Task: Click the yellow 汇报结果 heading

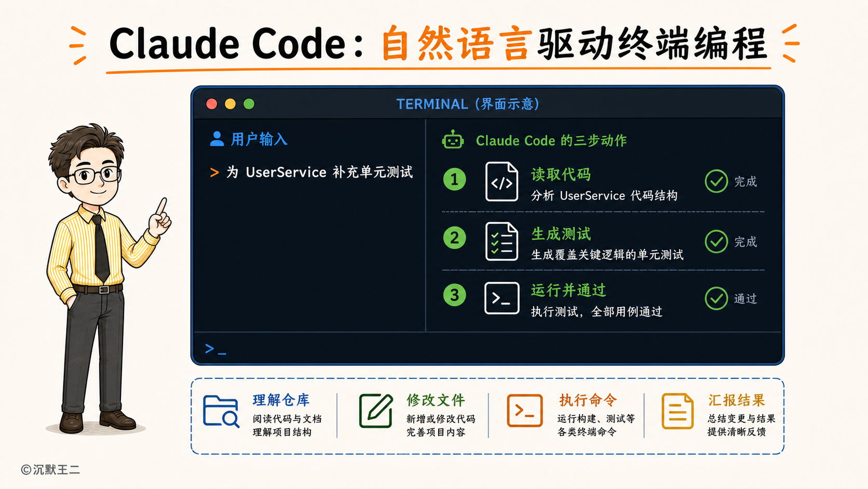Action: click(x=737, y=400)
